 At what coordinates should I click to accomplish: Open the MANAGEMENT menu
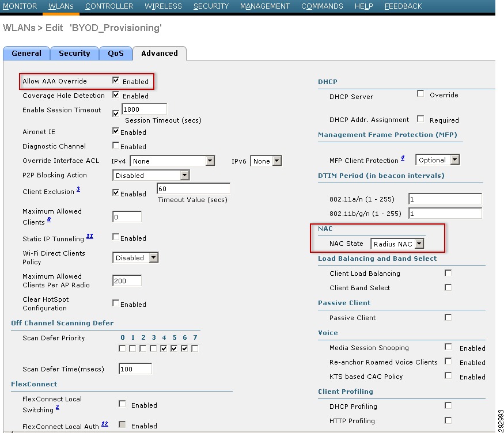coord(265,6)
